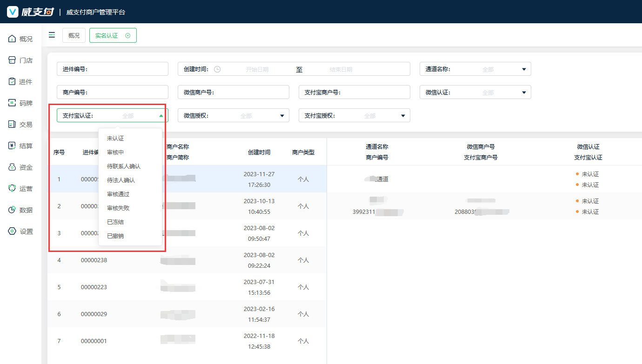Switch to the 概况 tab
The image size is (642, 364).
74,36
